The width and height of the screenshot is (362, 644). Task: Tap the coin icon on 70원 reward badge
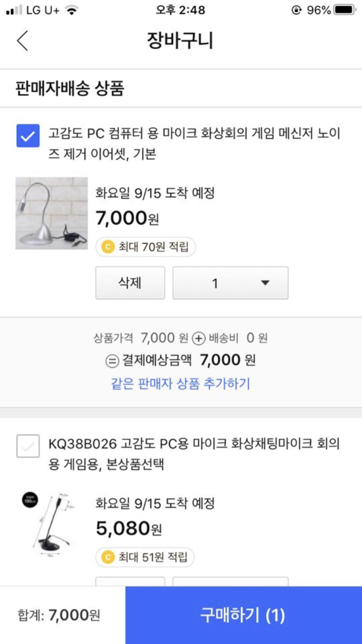[108, 247]
